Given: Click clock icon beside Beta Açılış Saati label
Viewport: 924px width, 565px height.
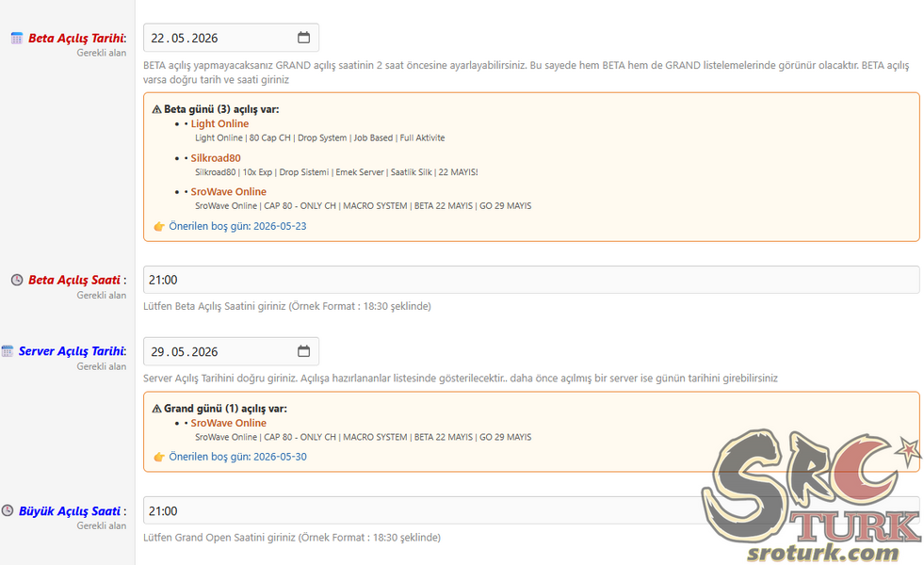Looking at the screenshot, I should tap(17, 280).
